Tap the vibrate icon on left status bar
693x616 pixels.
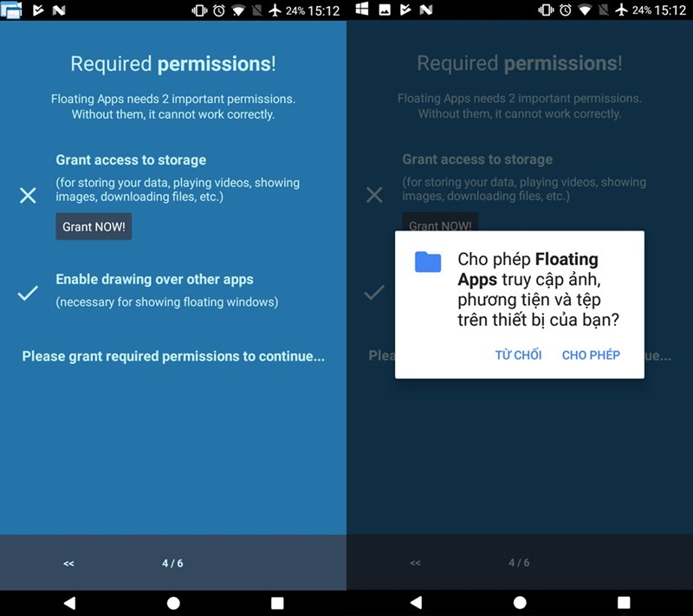[199, 10]
